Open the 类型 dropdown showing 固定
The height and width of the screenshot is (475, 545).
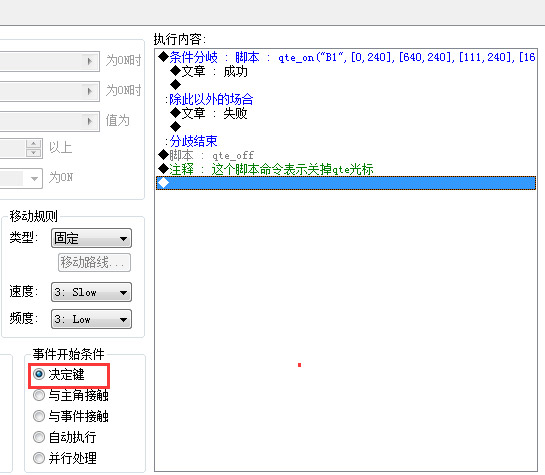91,238
